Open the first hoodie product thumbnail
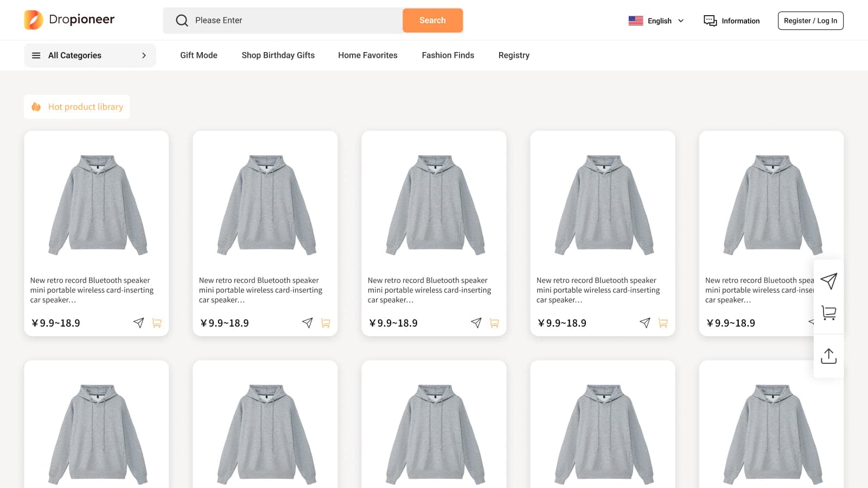The image size is (868, 488). (x=98, y=205)
